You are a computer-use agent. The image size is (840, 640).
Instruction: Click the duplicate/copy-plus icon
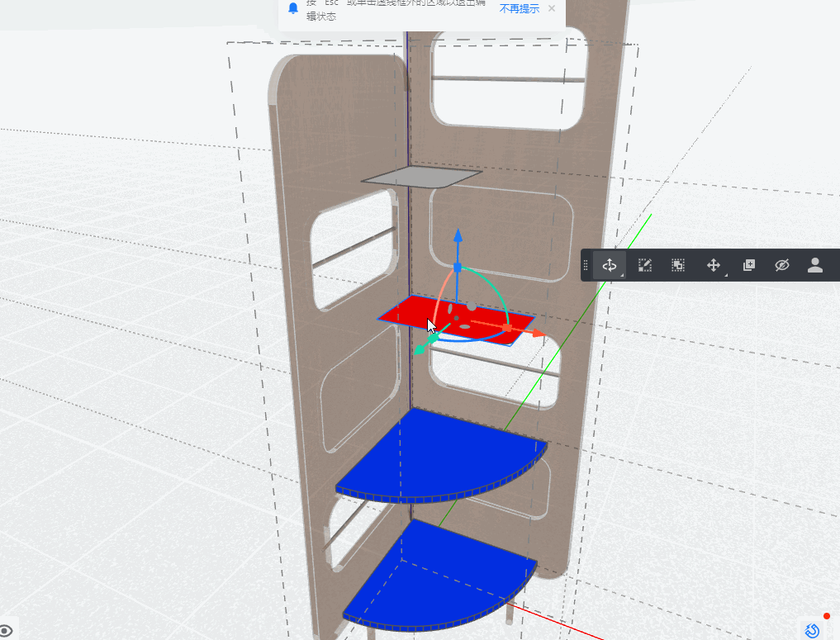click(749, 265)
